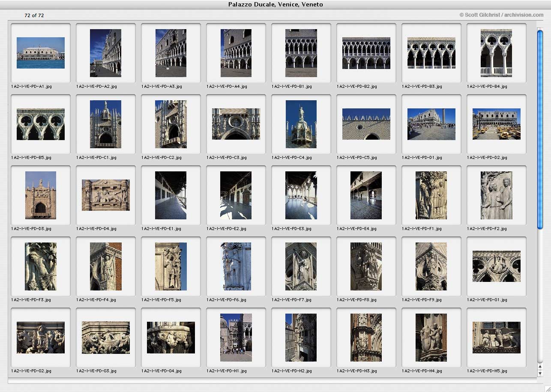Select sculpture thumbnail 1A2-I-VE-PD-F2.jpg

(497, 195)
